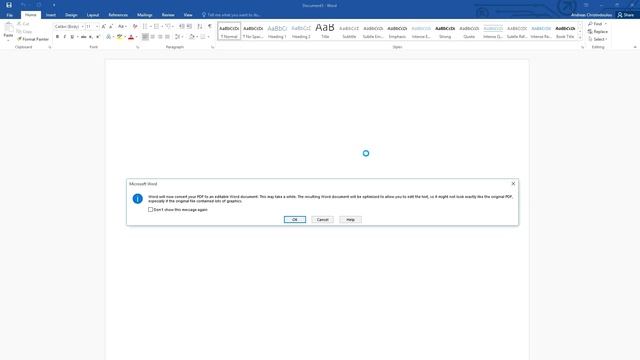This screenshot has height=360, width=640.
Task: Apply the Strong style
Action: 445,31
